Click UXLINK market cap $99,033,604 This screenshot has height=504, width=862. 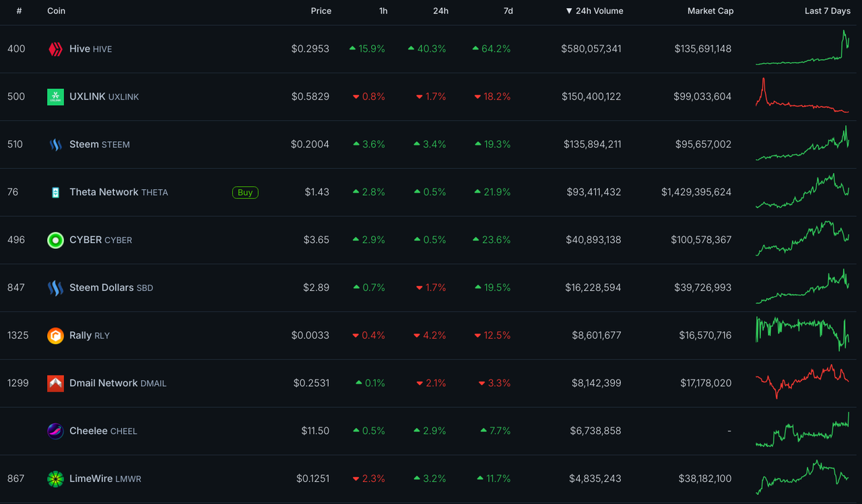pyautogui.click(x=702, y=97)
